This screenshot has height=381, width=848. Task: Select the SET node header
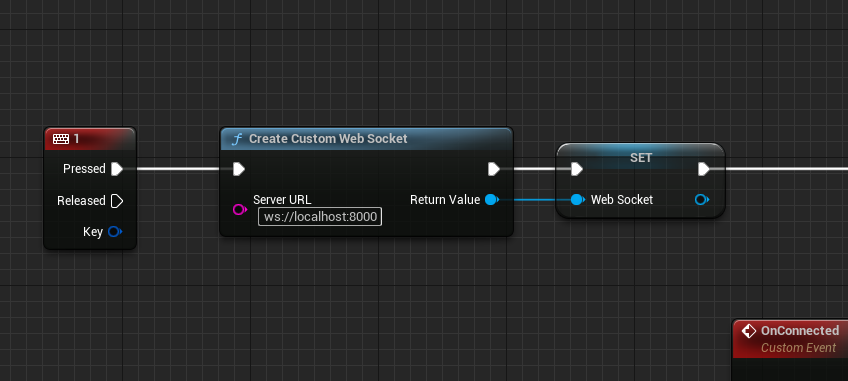pos(641,157)
